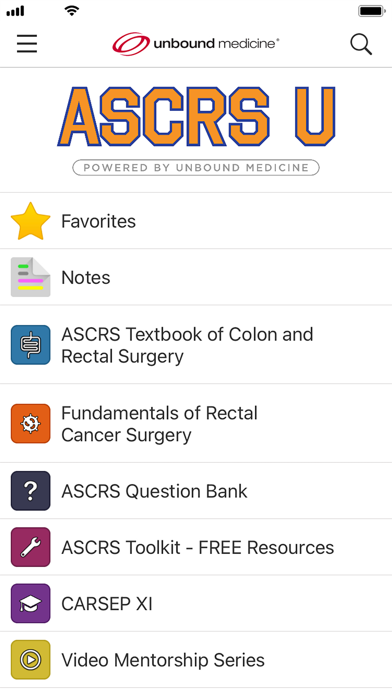The image size is (392, 696).
Task: Open the Notes list item
Action: click(196, 277)
